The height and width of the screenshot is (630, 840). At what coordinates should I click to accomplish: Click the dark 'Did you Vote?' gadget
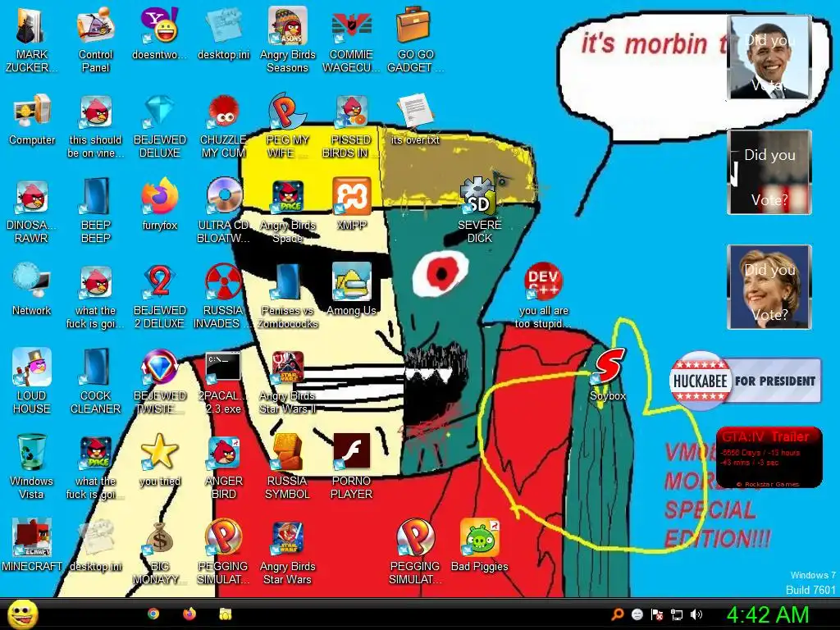[769, 172]
